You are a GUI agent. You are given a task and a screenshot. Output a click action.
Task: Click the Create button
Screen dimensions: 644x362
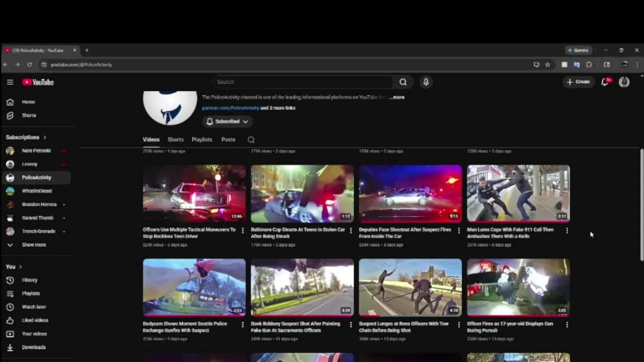click(x=578, y=82)
